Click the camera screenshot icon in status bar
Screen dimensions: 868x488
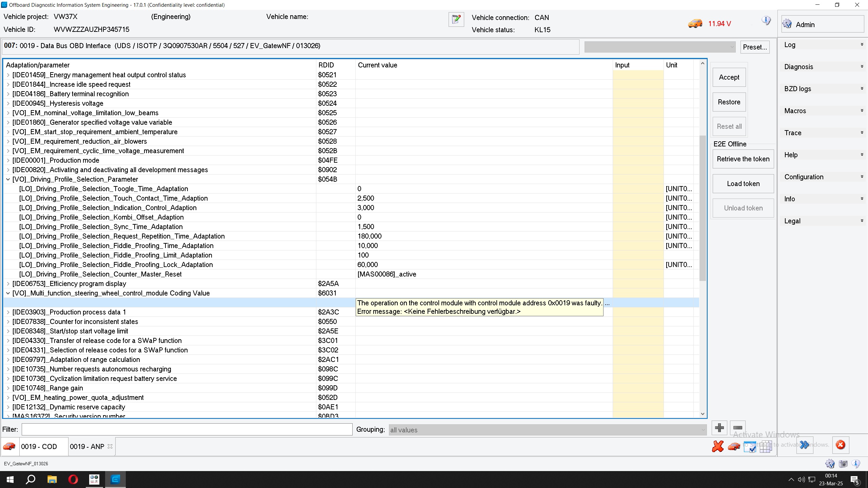843,464
